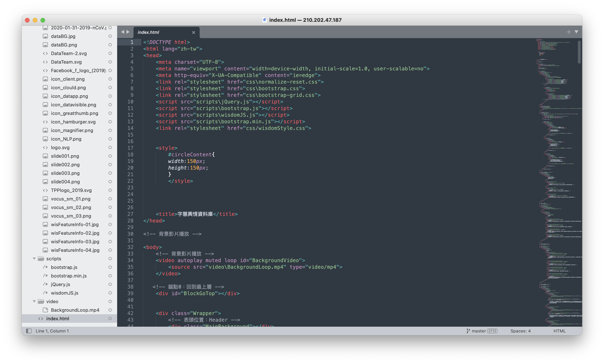Close the index.html tab
The width and height of the screenshot is (604, 364).
(x=193, y=32)
